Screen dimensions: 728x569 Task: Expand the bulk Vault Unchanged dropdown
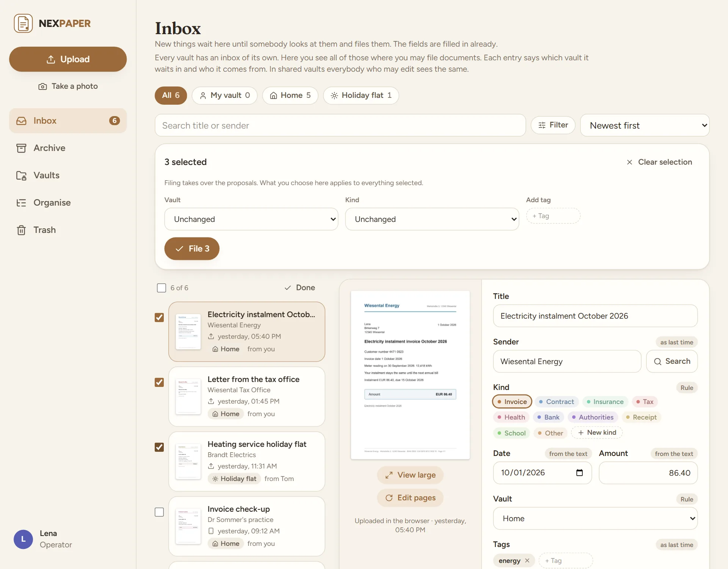pos(251,219)
